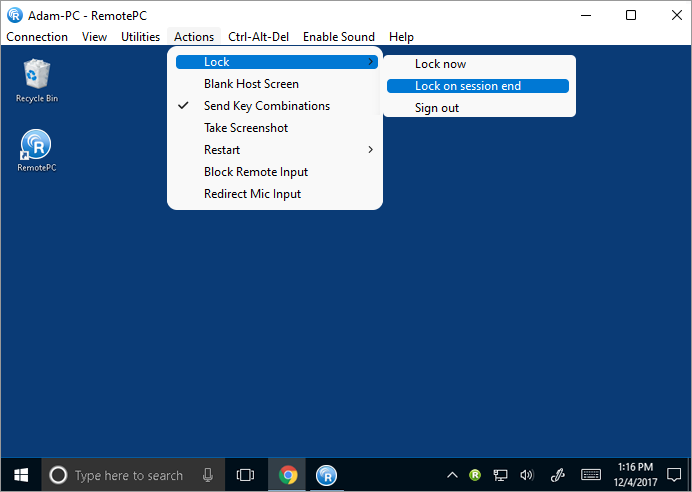Click the Windows Ink Workspace pen icon
Viewport: 692px width, 492px height.
[558, 475]
